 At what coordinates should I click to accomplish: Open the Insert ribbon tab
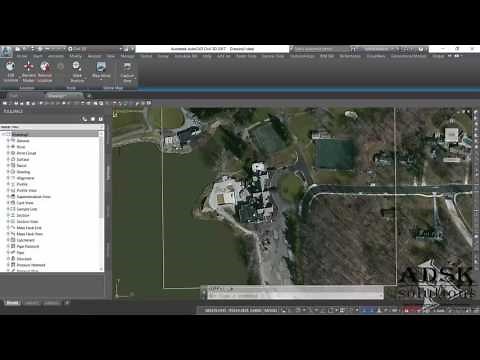[38, 56]
